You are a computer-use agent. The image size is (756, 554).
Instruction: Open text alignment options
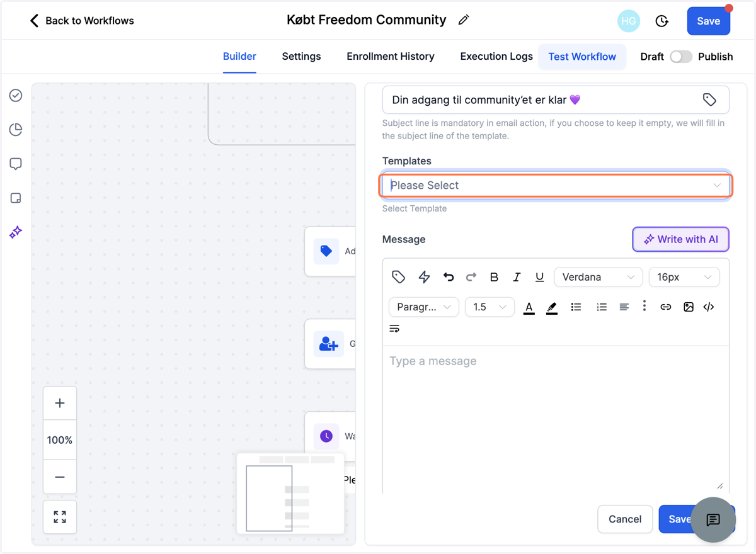624,307
